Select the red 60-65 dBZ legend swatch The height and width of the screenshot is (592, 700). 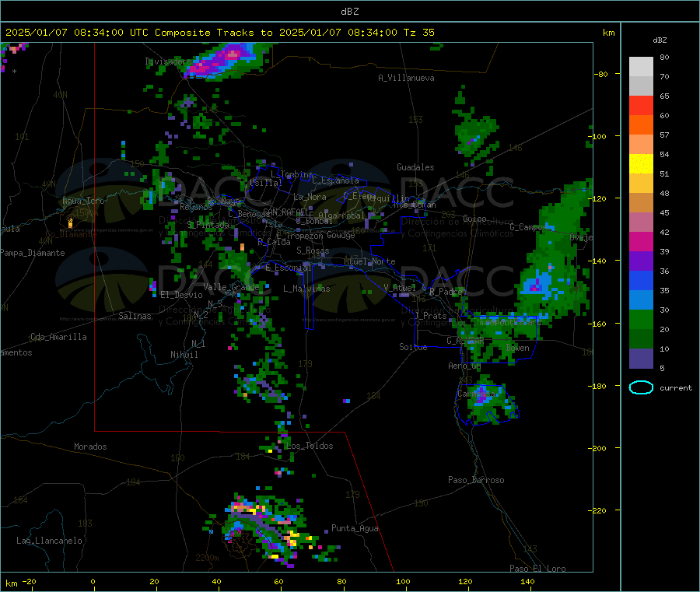pos(641,105)
